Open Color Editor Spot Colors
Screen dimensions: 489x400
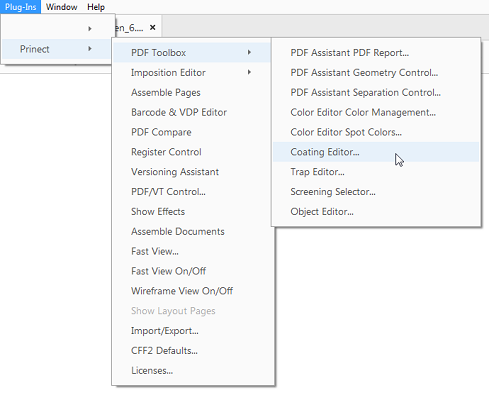pos(376,132)
